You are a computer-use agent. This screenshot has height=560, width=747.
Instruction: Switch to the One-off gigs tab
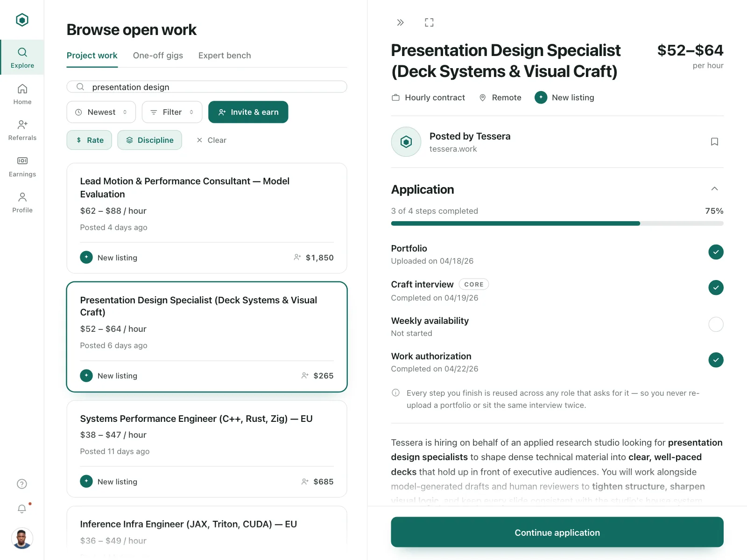coord(158,56)
